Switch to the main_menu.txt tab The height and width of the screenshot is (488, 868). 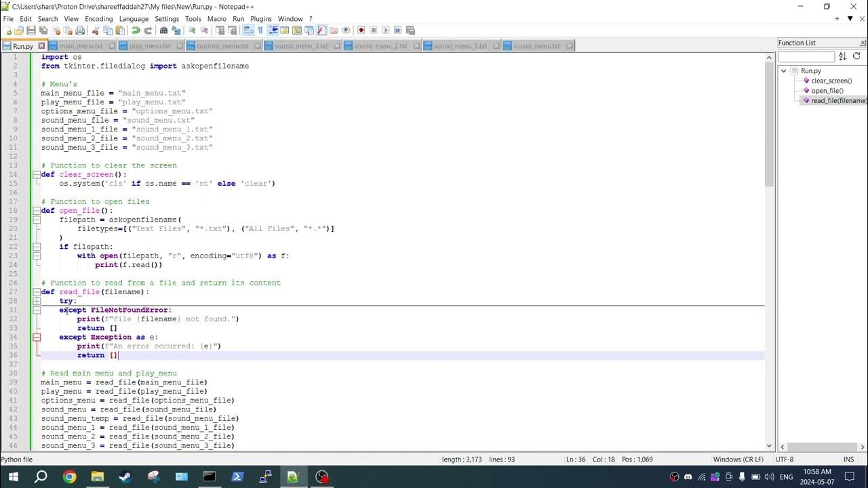coord(81,46)
